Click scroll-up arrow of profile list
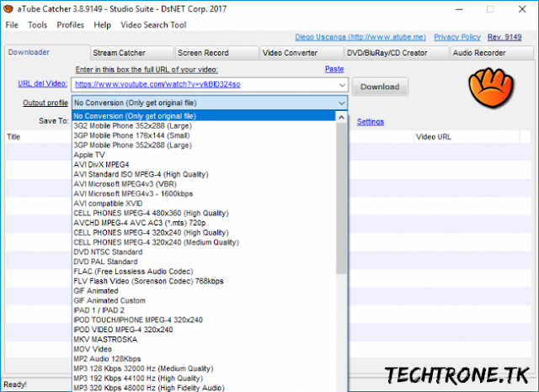Image resolution: width=539 pixels, height=392 pixels. [341, 118]
